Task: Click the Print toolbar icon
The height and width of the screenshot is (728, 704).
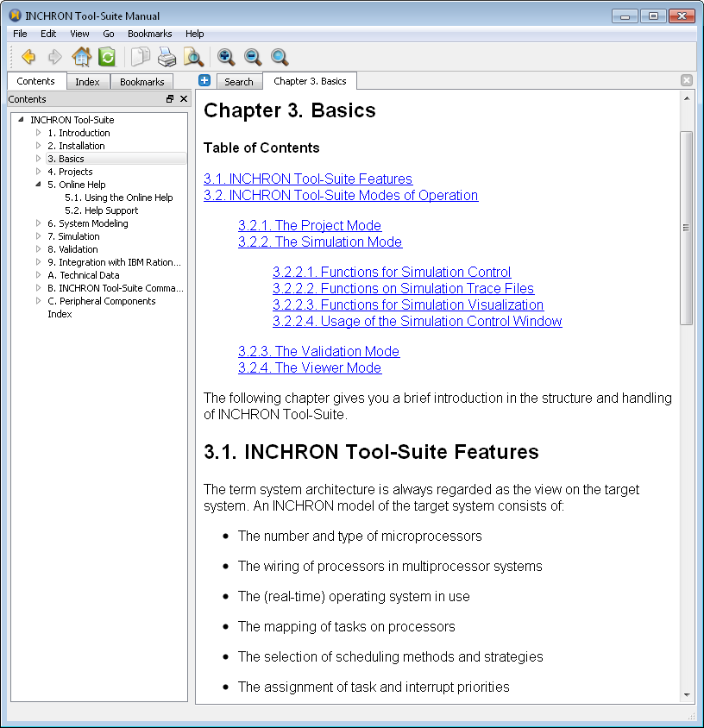Action: 167,57
